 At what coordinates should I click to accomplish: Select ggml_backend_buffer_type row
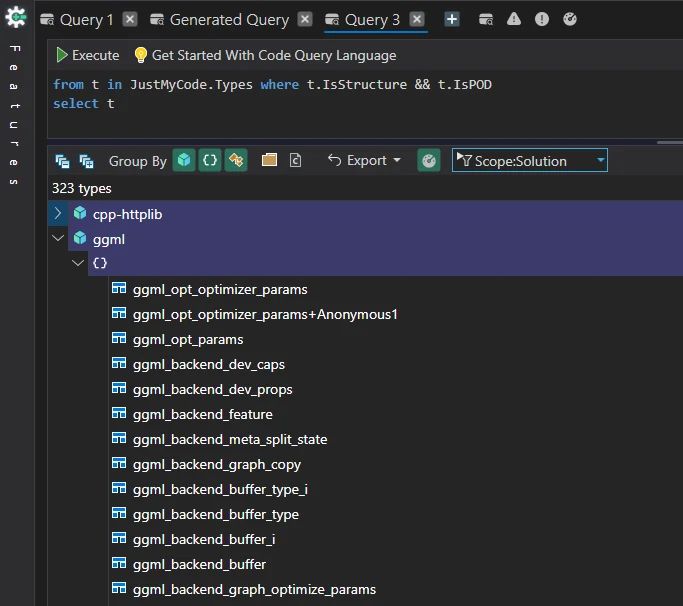216,515
